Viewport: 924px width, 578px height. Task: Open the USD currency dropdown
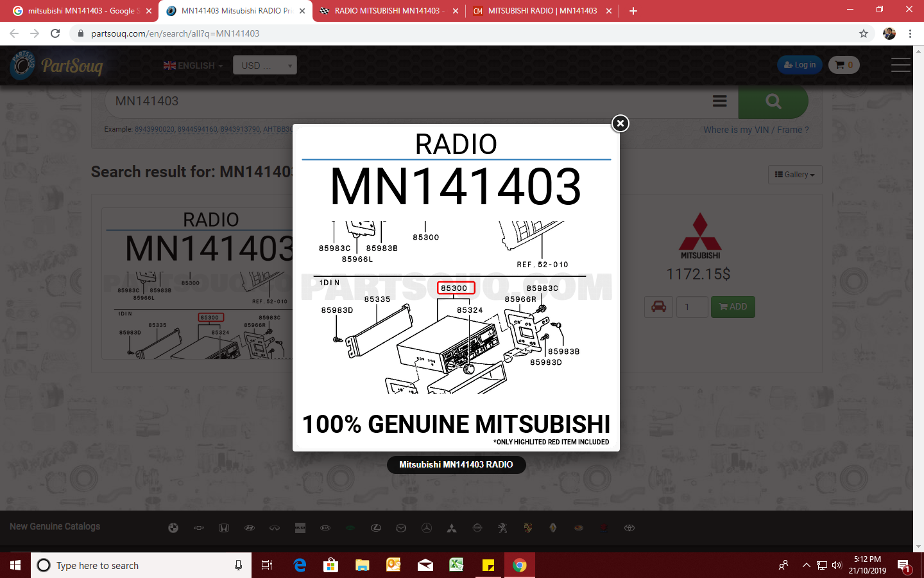(x=265, y=66)
